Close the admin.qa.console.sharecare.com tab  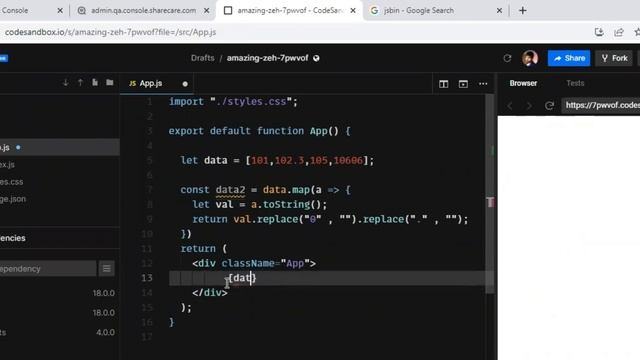point(207,11)
